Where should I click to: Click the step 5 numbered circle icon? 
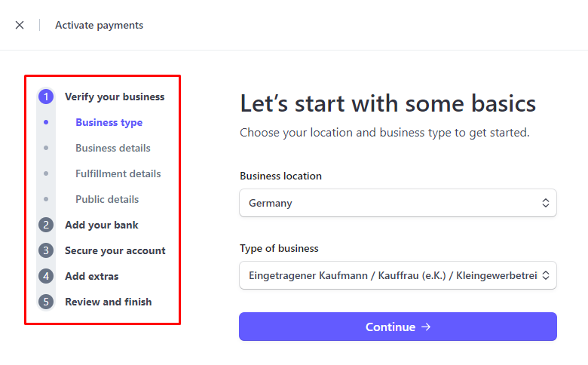coord(46,302)
